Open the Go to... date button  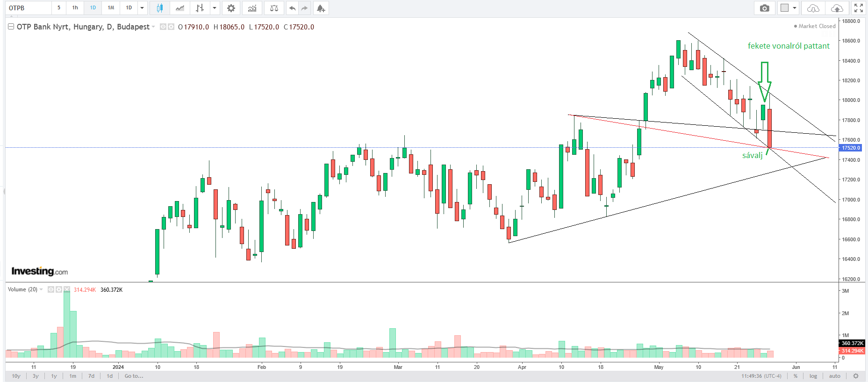[134, 376]
